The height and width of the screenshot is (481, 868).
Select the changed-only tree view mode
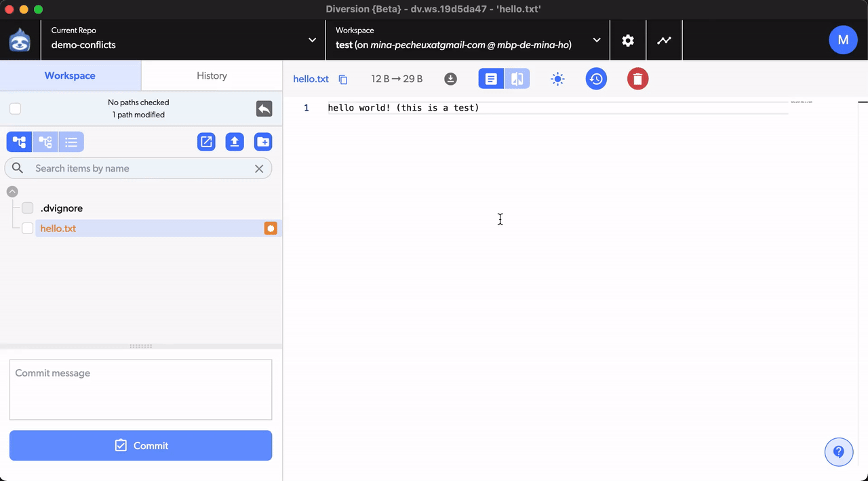(45, 142)
